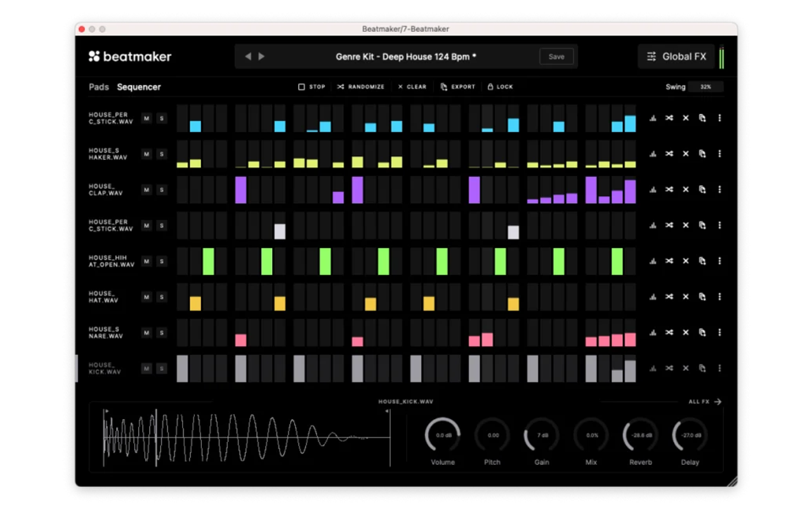Screen dimensions: 812x513
Task: Open more options for first HOUSE_PERC_STICK.WAV row
Action: coord(719,118)
